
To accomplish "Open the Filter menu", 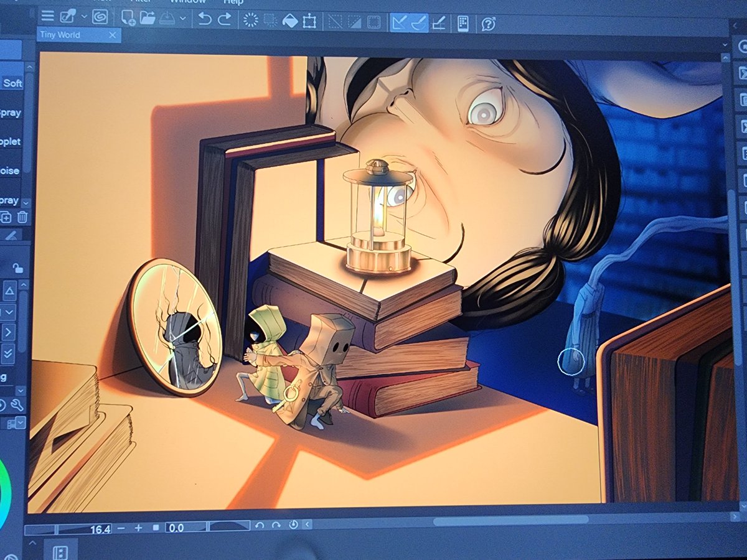I will (143, 2).
